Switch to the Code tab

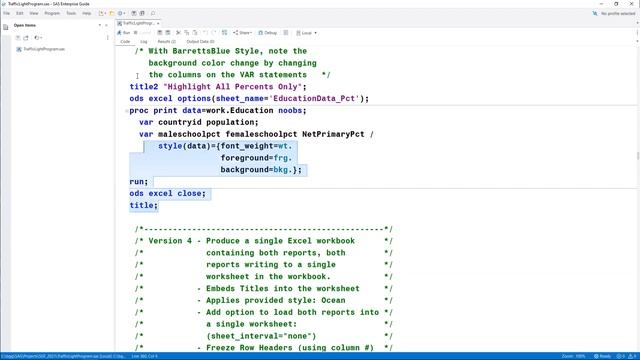point(125,42)
